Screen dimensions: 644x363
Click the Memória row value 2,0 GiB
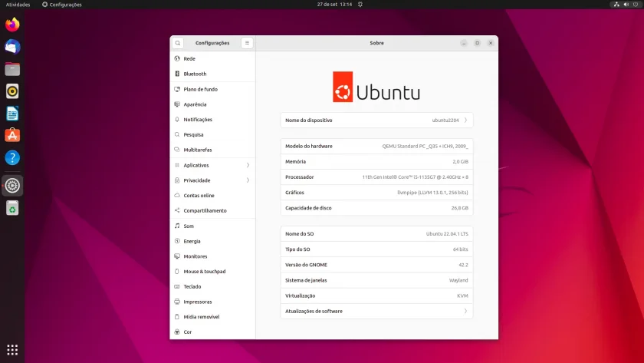pyautogui.click(x=460, y=162)
